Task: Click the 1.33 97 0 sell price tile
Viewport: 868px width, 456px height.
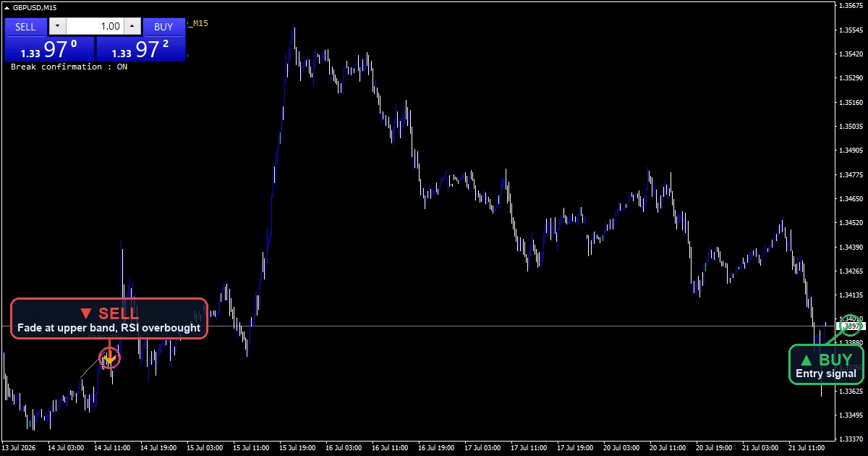Action: [50, 49]
